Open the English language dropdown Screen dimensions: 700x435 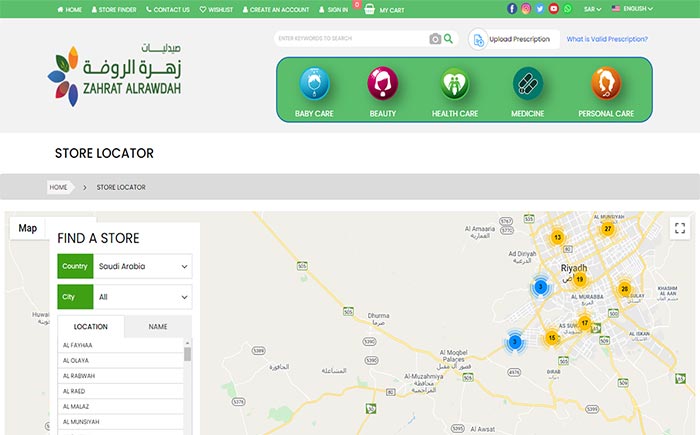(x=638, y=8)
